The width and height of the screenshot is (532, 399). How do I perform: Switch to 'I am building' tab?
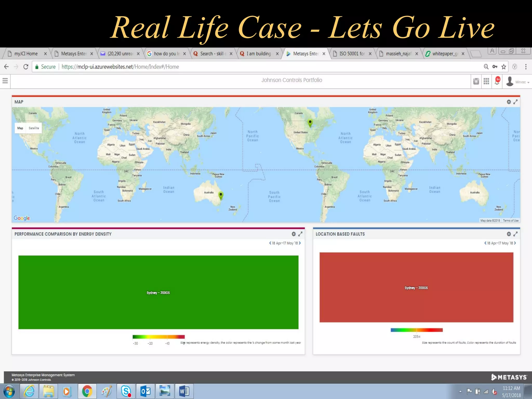[x=259, y=54]
